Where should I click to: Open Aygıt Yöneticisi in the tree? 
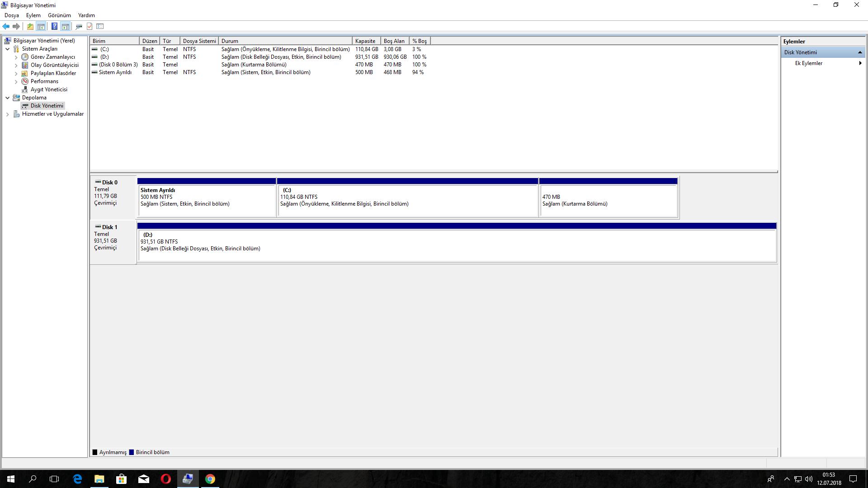[x=49, y=89]
